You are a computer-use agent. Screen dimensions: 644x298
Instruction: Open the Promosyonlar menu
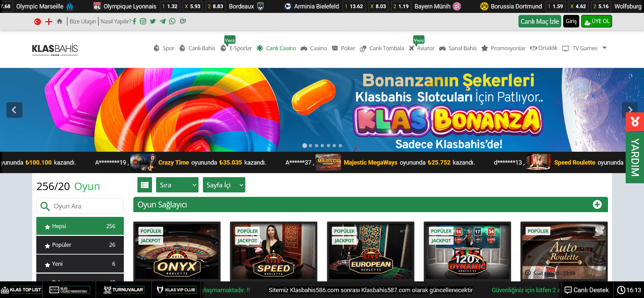click(x=504, y=48)
